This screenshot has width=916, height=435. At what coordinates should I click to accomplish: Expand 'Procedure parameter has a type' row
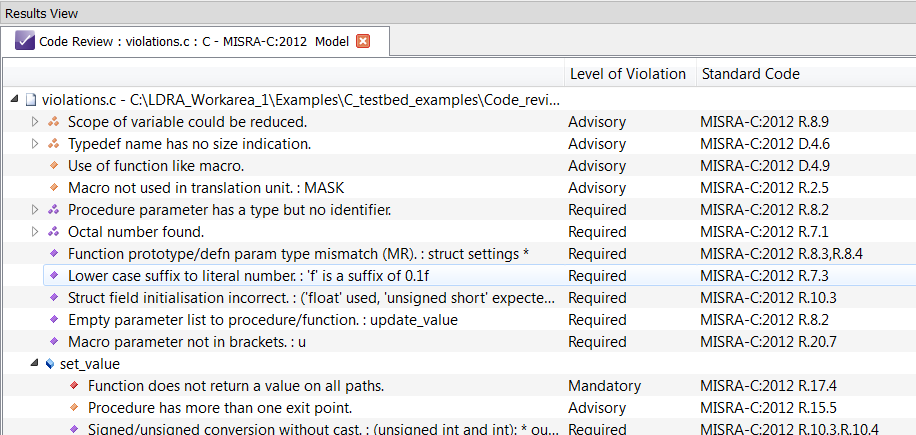pyautogui.click(x=34, y=210)
